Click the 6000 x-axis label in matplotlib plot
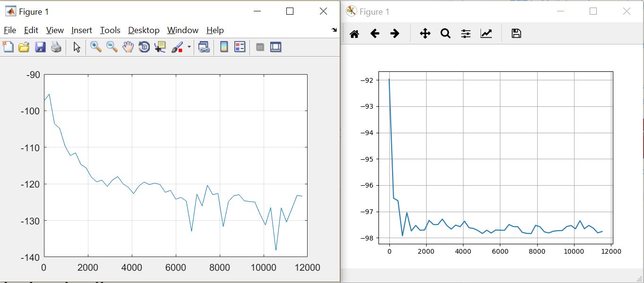 500,252
